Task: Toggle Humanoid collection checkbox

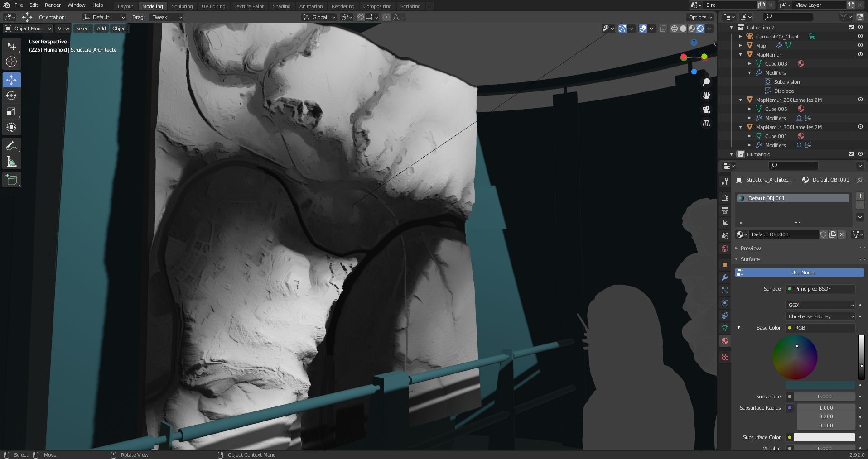Action: click(851, 154)
